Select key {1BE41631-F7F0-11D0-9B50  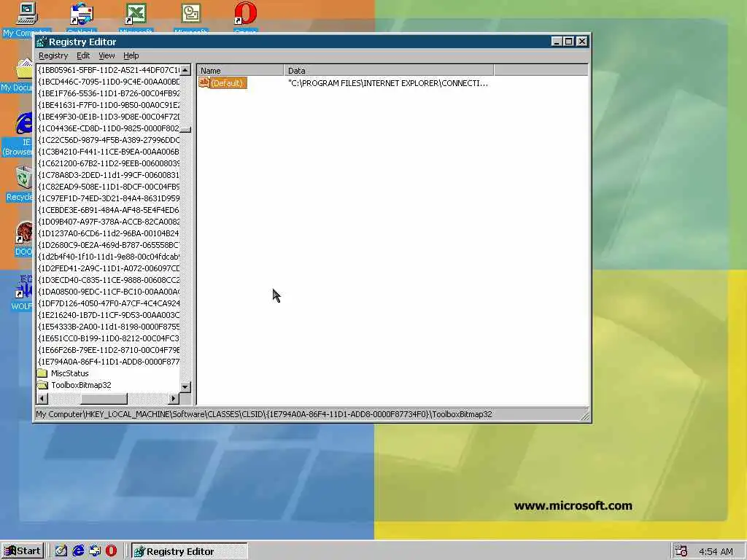[x=109, y=105]
